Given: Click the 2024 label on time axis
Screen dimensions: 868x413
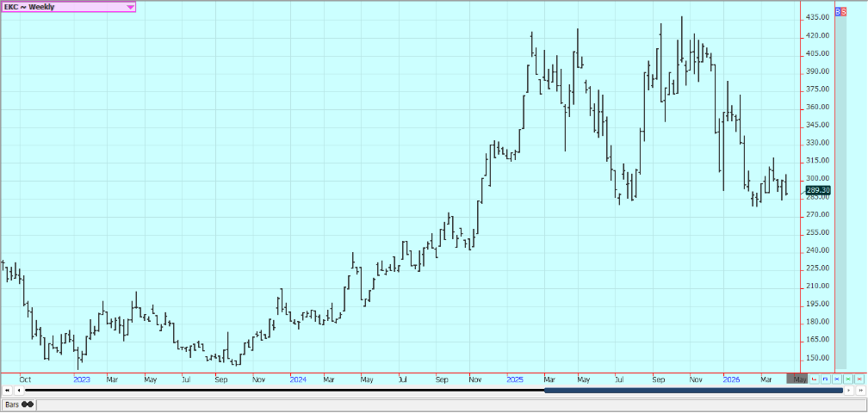Looking at the screenshot, I should coord(298,379).
